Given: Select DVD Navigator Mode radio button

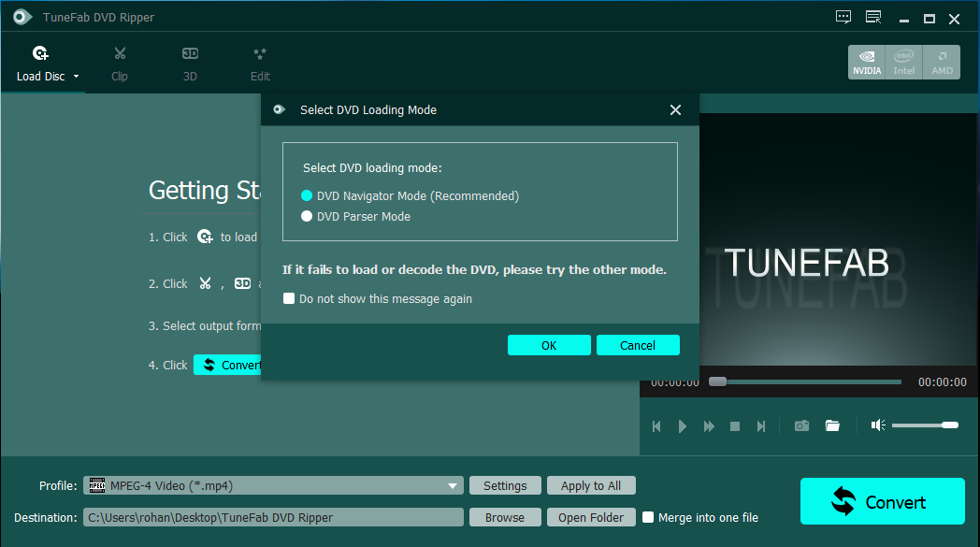Looking at the screenshot, I should point(307,196).
